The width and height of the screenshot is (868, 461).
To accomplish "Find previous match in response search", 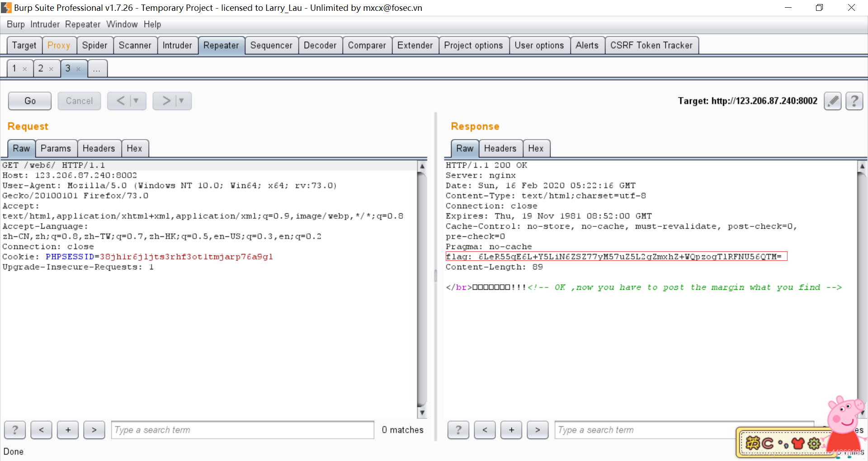I will click(x=485, y=430).
